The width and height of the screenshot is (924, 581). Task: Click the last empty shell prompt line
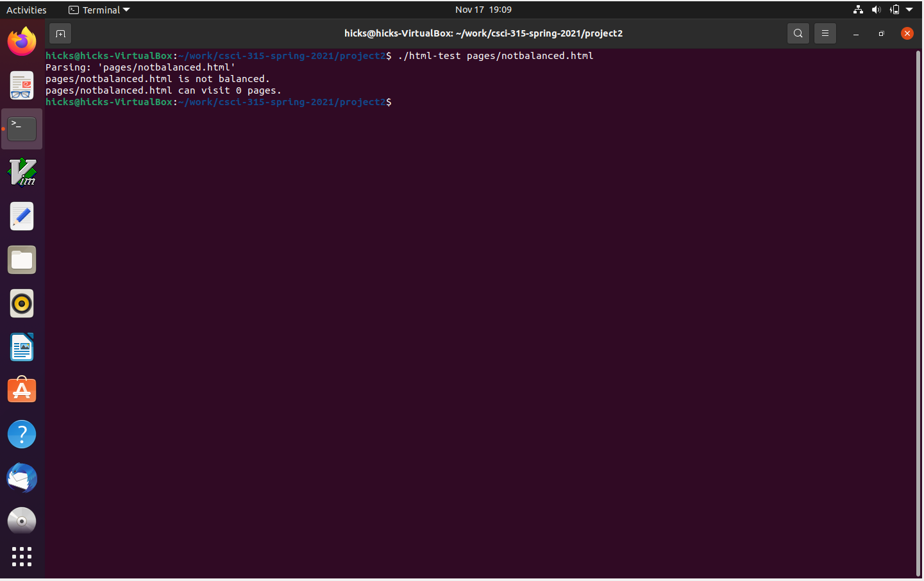219,102
